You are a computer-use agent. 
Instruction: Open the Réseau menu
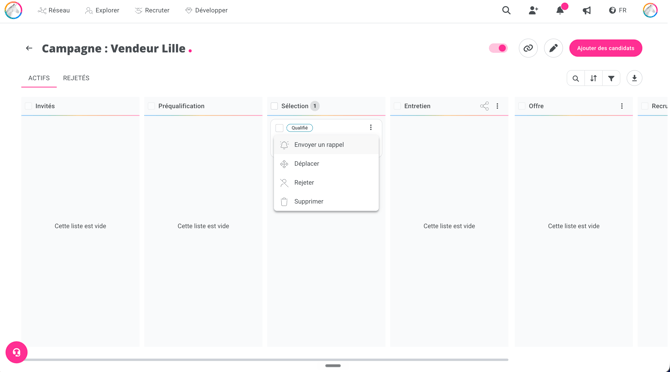click(54, 10)
